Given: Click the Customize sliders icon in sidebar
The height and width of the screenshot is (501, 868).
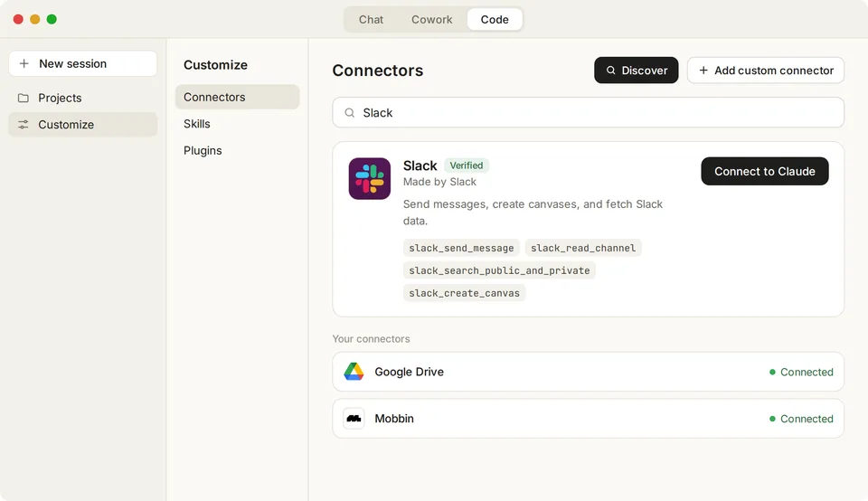Looking at the screenshot, I should (24, 125).
